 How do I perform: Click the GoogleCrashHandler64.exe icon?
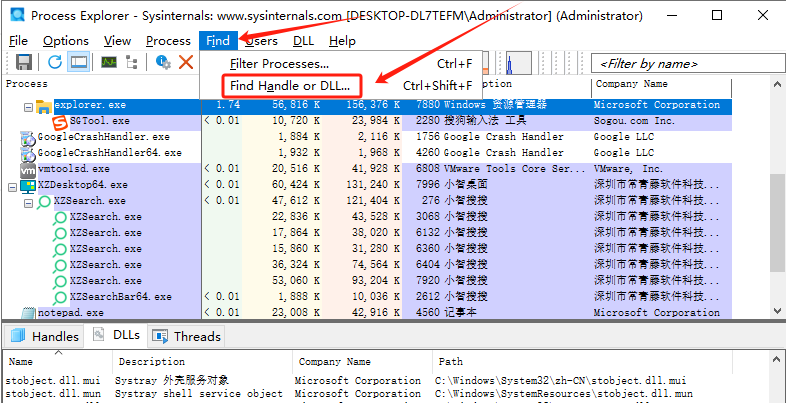(28, 154)
